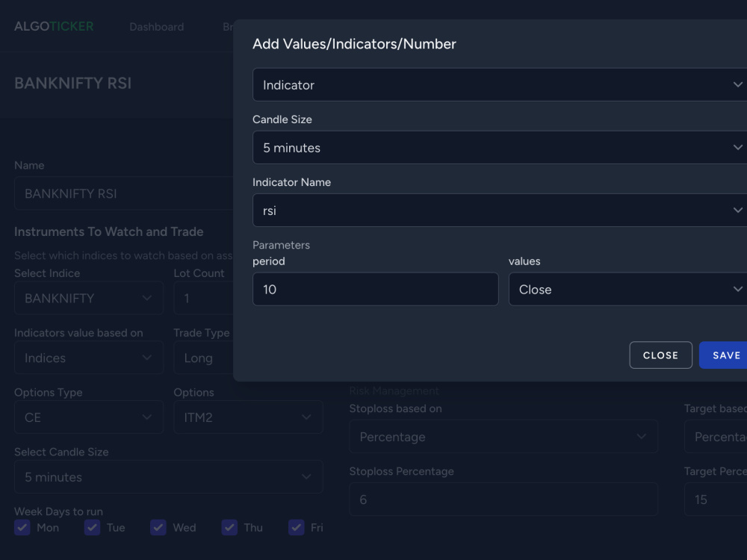Click the 'Parameters' label in the dialog

281,245
